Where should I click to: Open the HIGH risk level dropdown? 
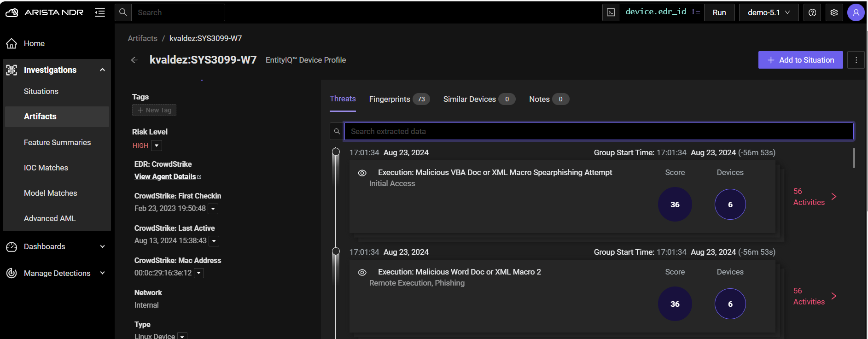(157, 146)
